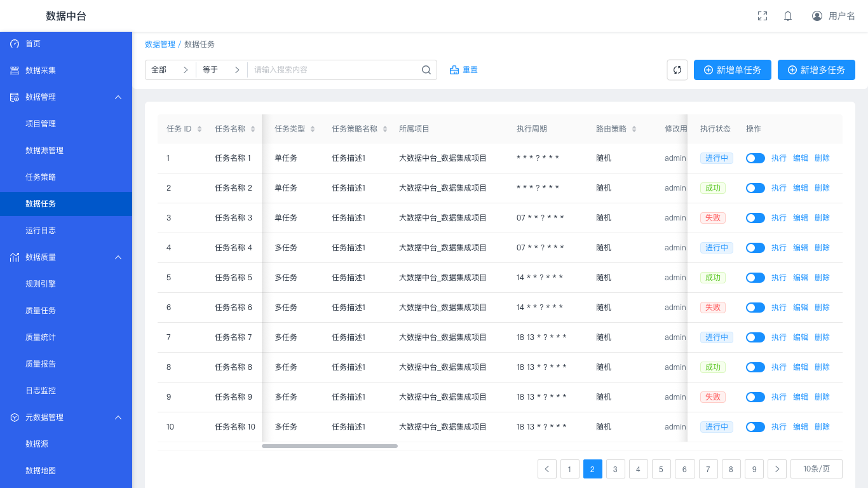The height and width of the screenshot is (488, 868).
Task: Click 删除 for 任务名称 2
Action: [x=822, y=188]
